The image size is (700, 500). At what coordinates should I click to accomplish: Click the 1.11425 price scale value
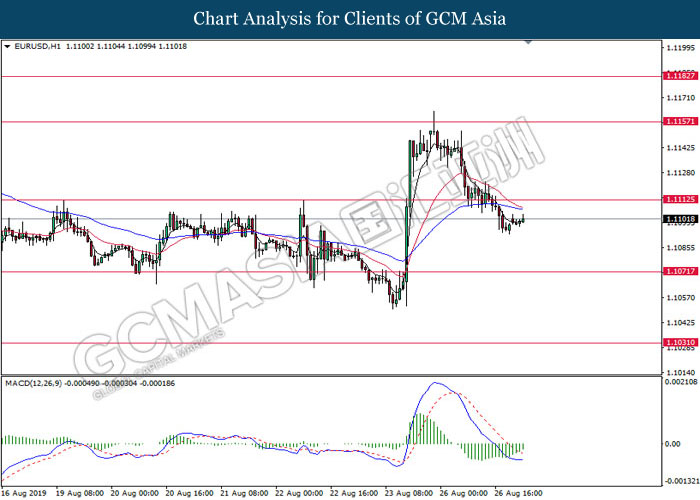(x=681, y=148)
